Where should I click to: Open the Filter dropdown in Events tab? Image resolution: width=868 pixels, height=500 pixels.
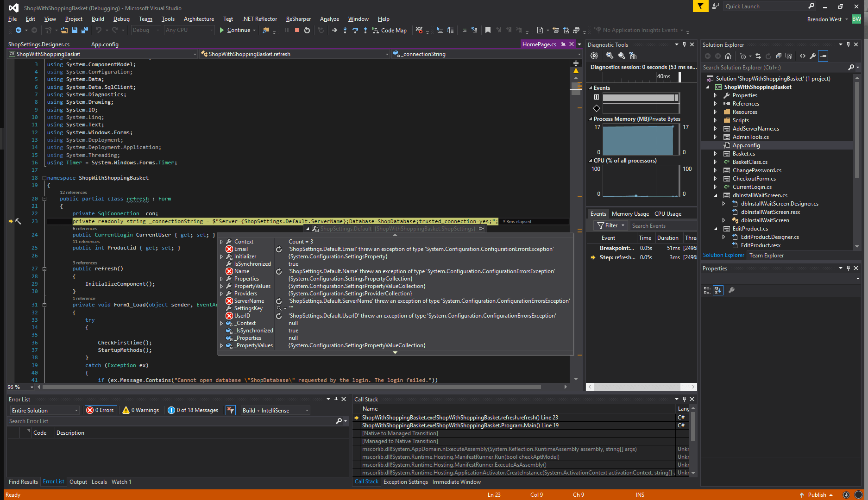click(x=611, y=225)
